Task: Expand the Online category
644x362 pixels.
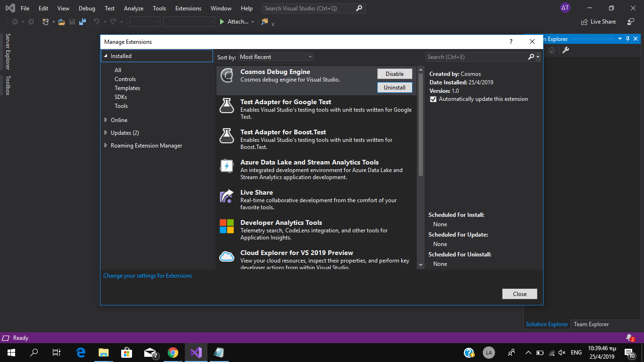Action: tap(106, 120)
